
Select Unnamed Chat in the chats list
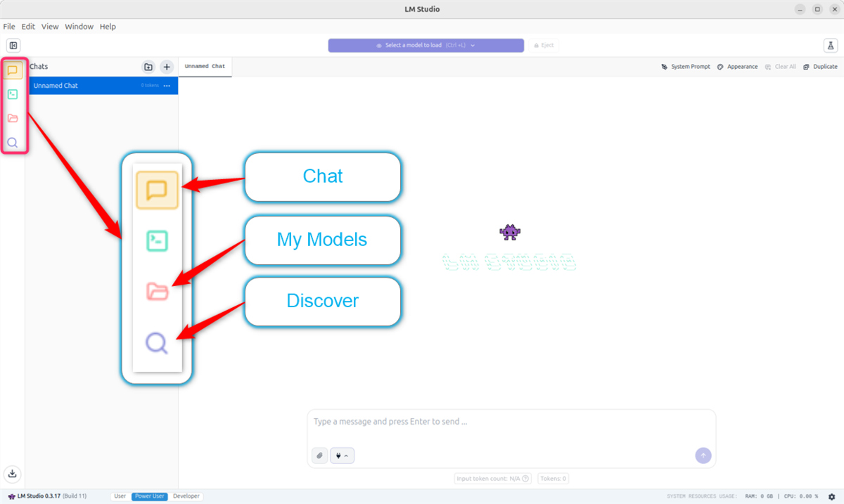click(x=102, y=86)
